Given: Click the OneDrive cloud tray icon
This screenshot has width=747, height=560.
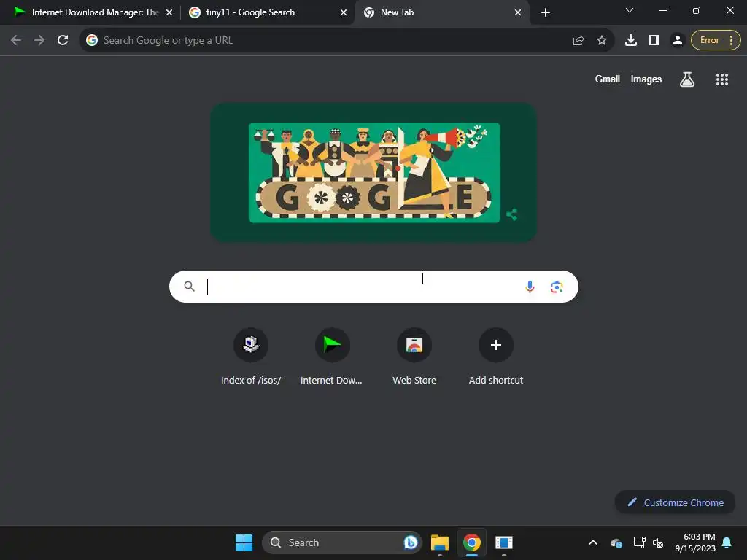Looking at the screenshot, I should pos(616,542).
